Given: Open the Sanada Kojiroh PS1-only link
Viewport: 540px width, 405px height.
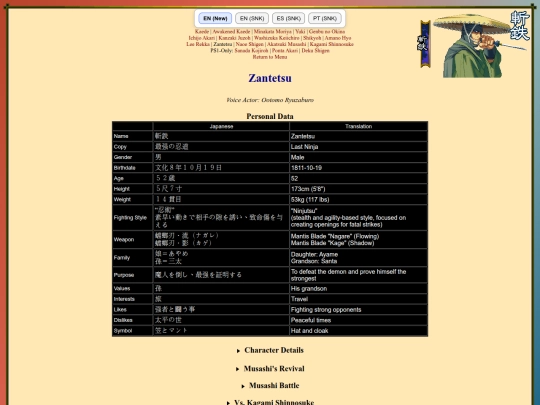Looking at the screenshot, I should [251, 51].
